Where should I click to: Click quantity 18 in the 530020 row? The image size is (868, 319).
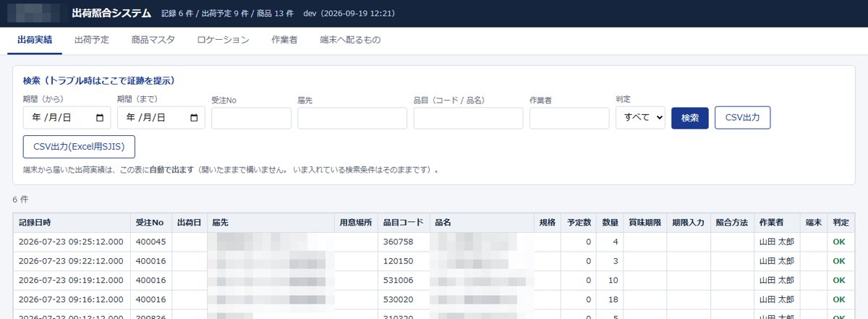(x=613, y=300)
